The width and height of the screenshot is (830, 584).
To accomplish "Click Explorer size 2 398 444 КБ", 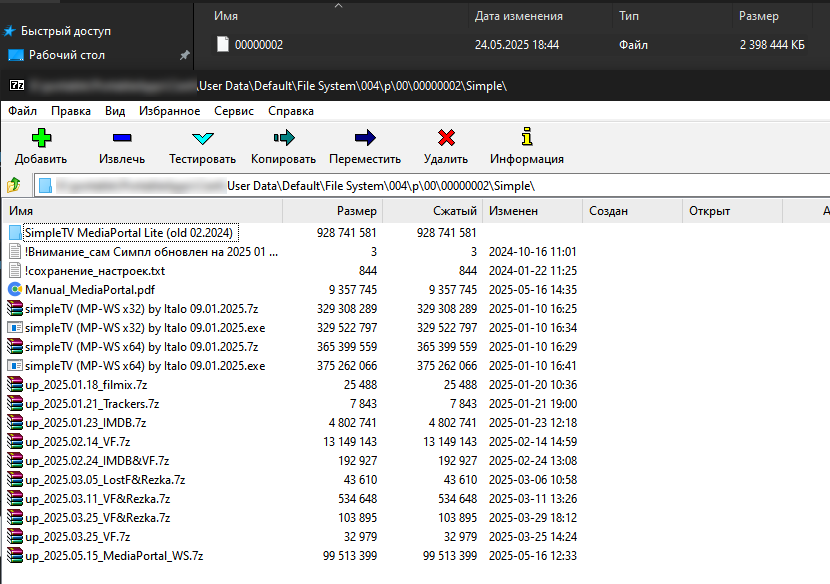I will [772, 45].
